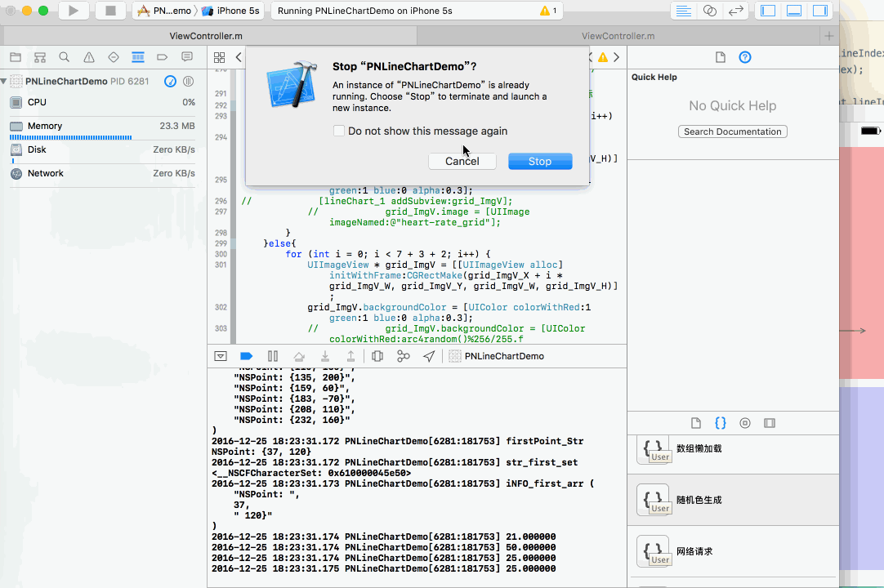
Task: Select the Network gauge row
Action: (x=103, y=174)
